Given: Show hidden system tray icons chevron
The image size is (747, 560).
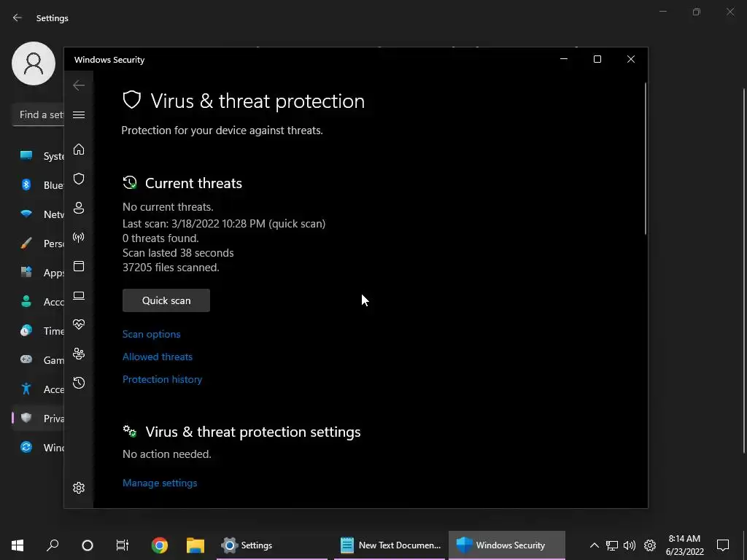Looking at the screenshot, I should point(594,545).
